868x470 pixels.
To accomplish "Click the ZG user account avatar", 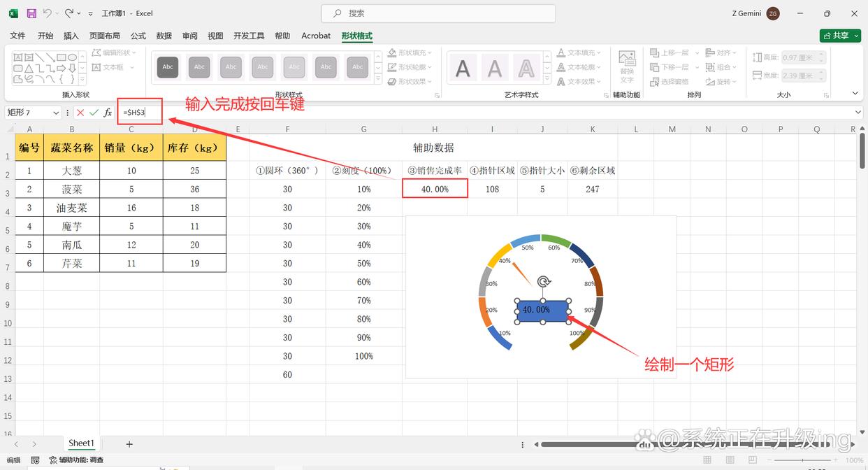I will 773,13.
